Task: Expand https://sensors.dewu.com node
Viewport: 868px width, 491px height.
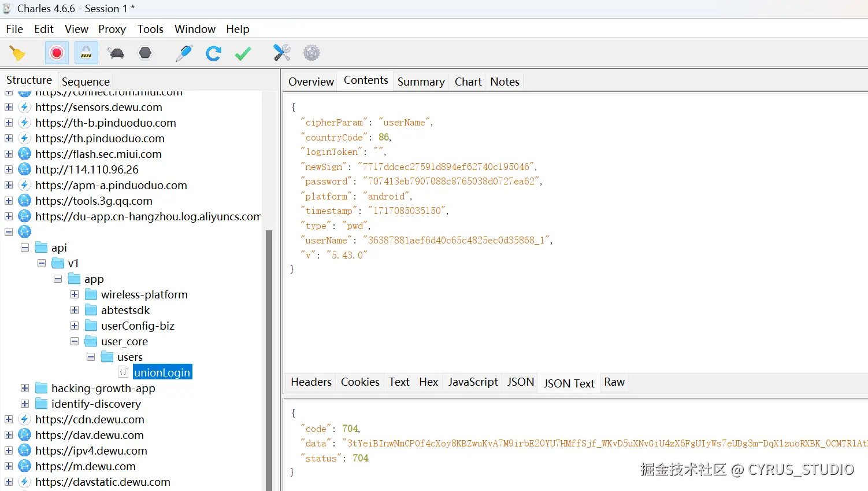Action: (9, 107)
